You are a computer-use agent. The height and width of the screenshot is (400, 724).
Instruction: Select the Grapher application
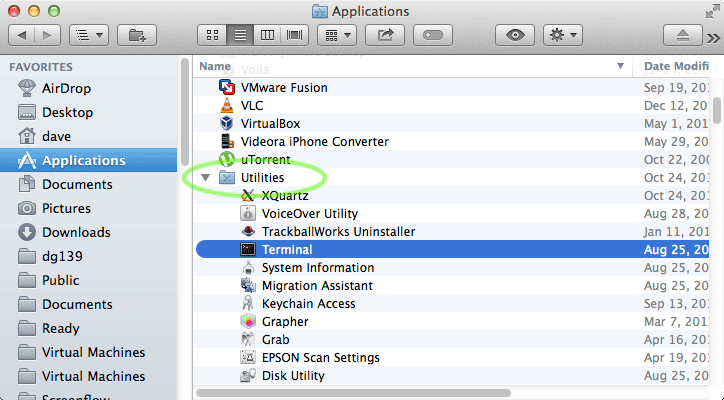pyautogui.click(x=452, y=321)
